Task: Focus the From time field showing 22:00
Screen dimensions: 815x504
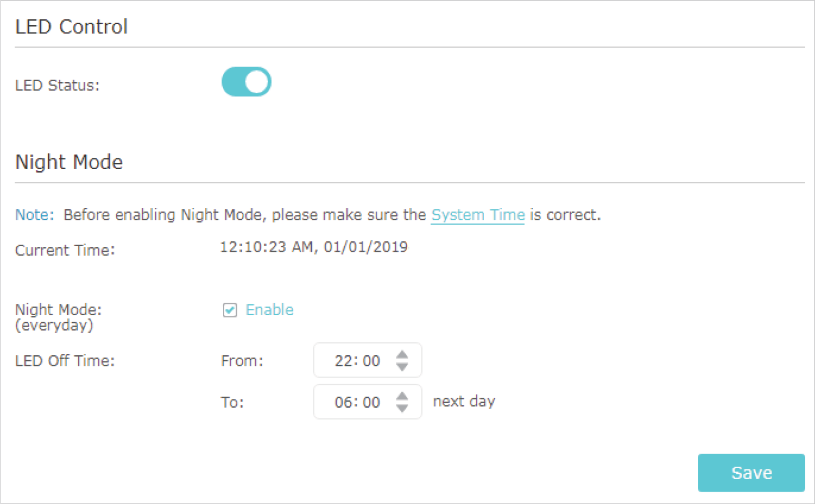Action: click(x=367, y=360)
